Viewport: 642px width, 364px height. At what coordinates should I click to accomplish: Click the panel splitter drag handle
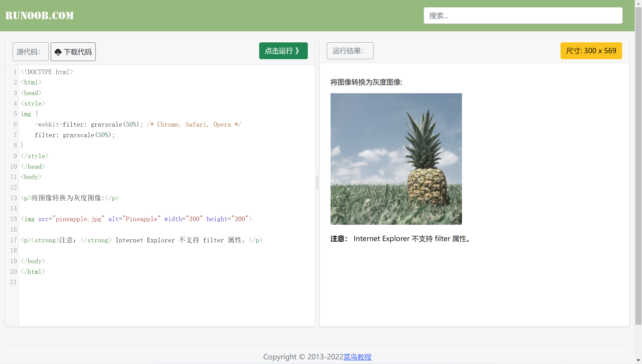[317, 182]
